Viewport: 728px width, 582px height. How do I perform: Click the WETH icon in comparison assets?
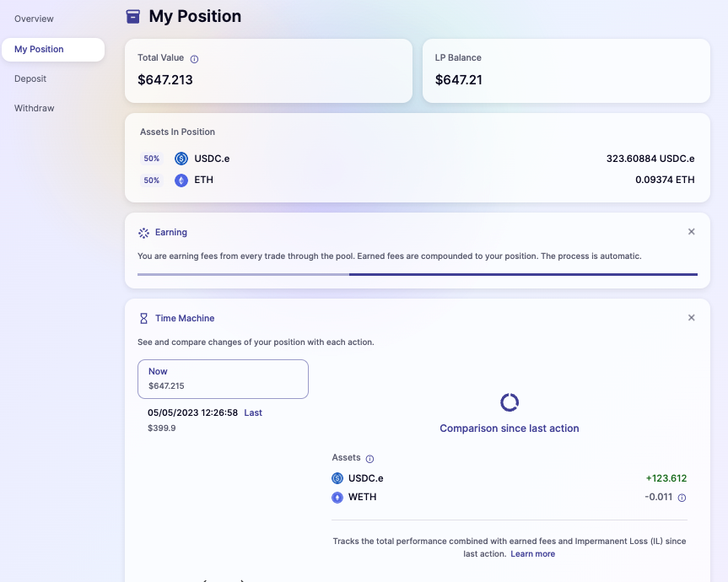pos(337,498)
